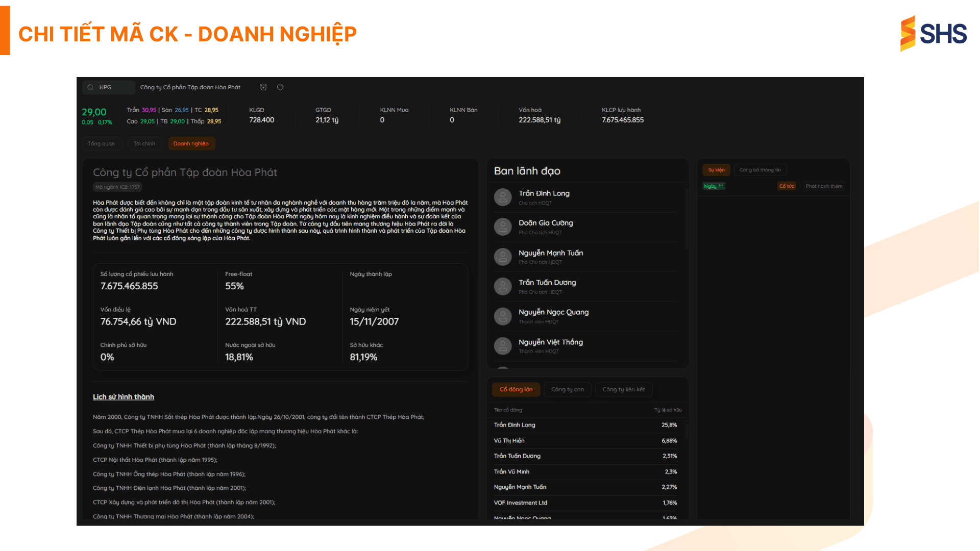Switch to the Tài chính tab
The height and width of the screenshot is (551, 980).
[x=144, y=144]
